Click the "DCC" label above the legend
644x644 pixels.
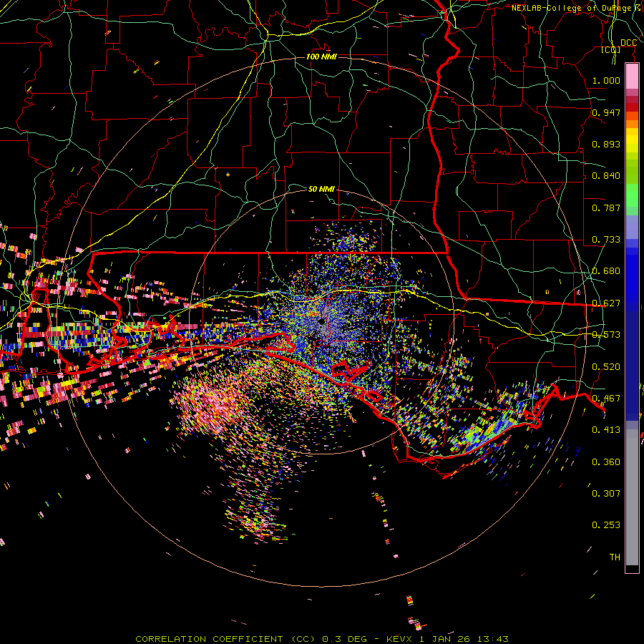[628, 43]
